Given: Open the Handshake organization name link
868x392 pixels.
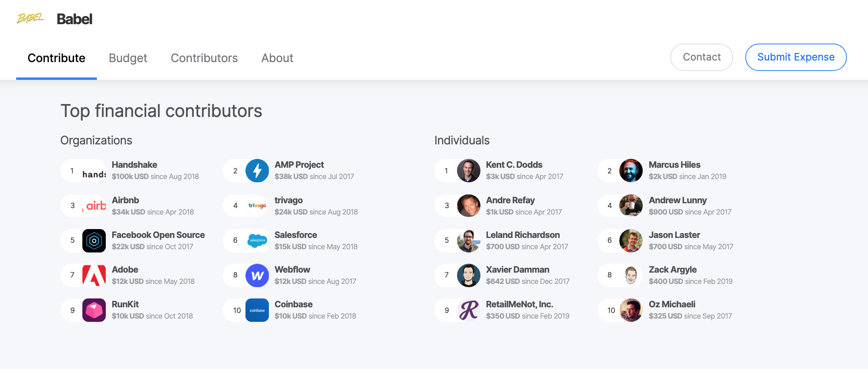Looking at the screenshot, I should (x=134, y=165).
